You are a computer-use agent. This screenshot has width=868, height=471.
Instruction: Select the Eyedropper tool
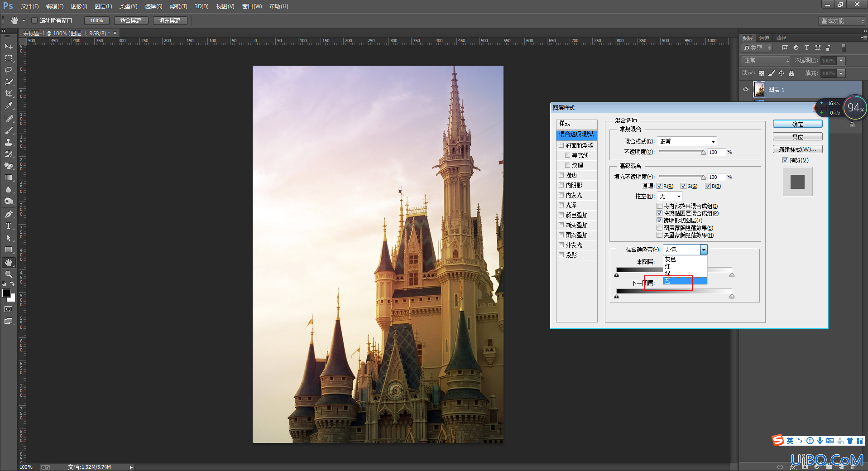(x=9, y=106)
